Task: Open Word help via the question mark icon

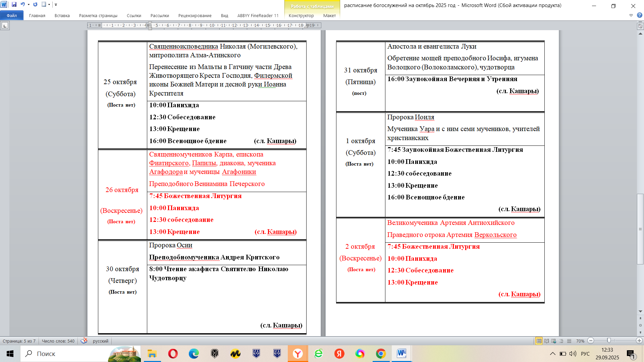Action: click(x=639, y=15)
